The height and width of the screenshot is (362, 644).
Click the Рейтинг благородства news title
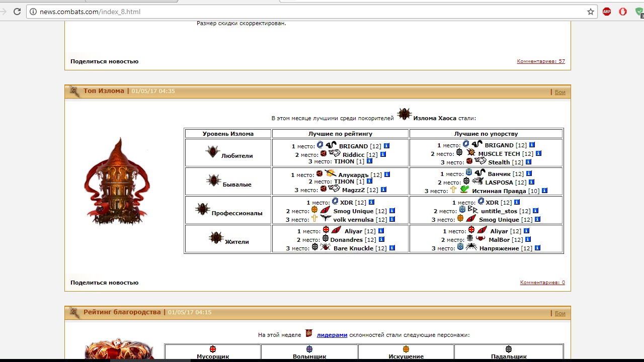pyautogui.click(x=122, y=312)
